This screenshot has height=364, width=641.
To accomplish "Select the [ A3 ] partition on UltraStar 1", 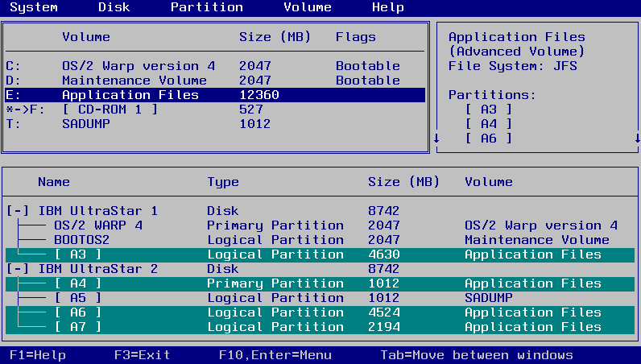I will (320, 254).
